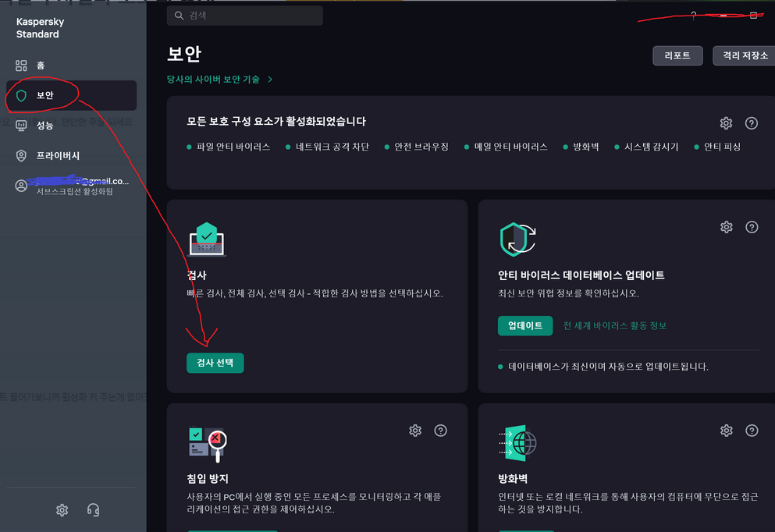Click the 안전 브라우징 status item
The width and height of the screenshot is (775, 532).
click(x=416, y=147)
